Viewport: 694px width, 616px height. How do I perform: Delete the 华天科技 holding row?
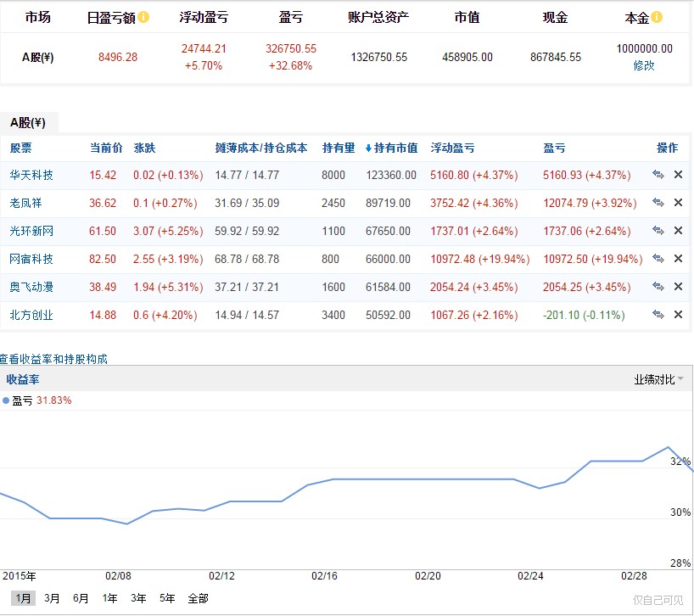678,174
